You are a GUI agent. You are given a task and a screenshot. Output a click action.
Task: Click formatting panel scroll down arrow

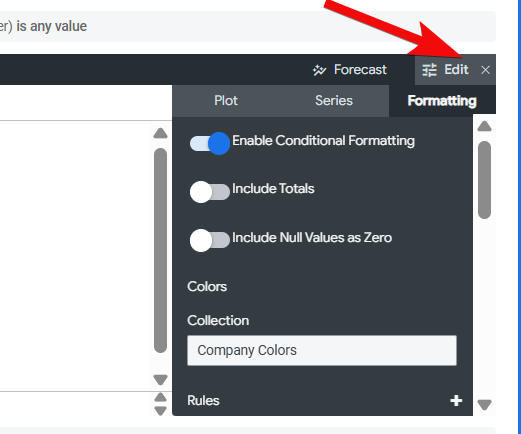[x=484, y=405]
